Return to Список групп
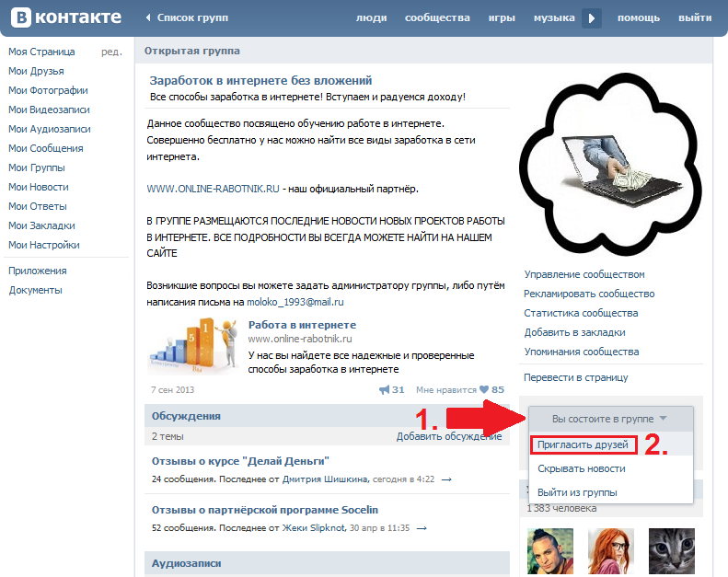Image resolution: width=728 pixels, height=577 pixels. [192, 17]
